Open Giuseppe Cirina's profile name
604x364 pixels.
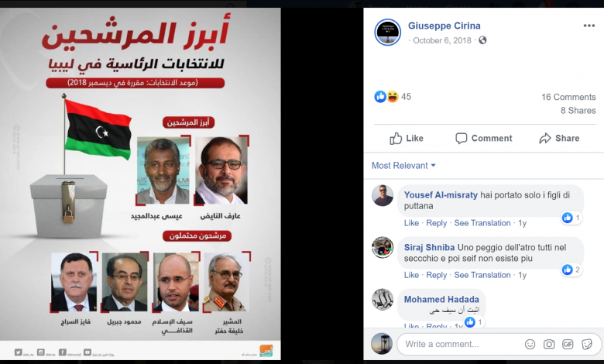pos(444,26)
